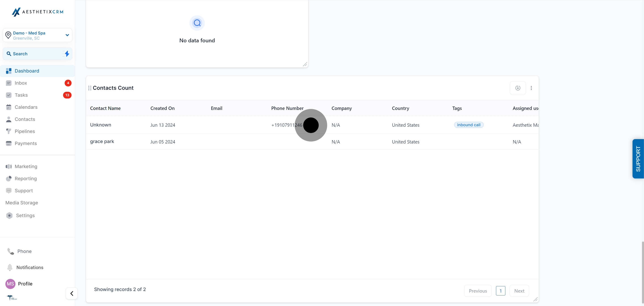This screenshot has height=306, width=644.
Task: Click the Notifications bell icon
Action: pos(10,267)
